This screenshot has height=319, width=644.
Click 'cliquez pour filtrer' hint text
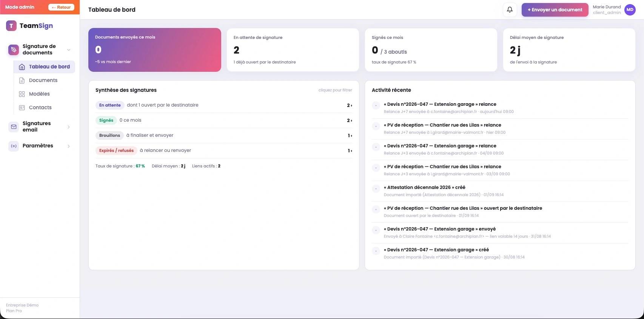click(335, 90)
